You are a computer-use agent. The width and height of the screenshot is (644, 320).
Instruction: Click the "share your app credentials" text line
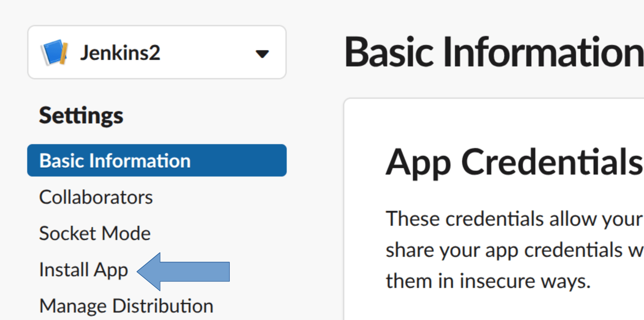[x=514, y=250]
